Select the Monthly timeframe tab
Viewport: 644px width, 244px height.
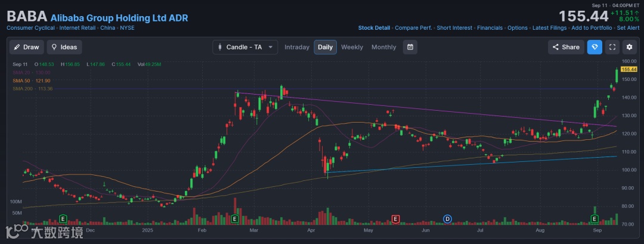point(383,47)
